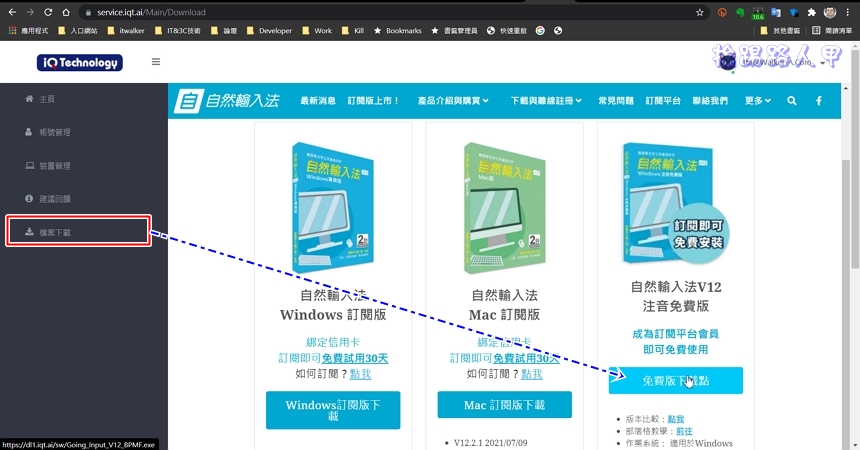Open the Facebook icon in navbar
This screenshot has height=450, width=860.
point(818,100)
